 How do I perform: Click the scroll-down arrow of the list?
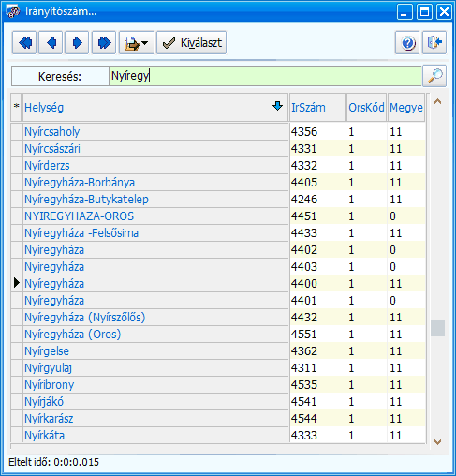point(437,441)
